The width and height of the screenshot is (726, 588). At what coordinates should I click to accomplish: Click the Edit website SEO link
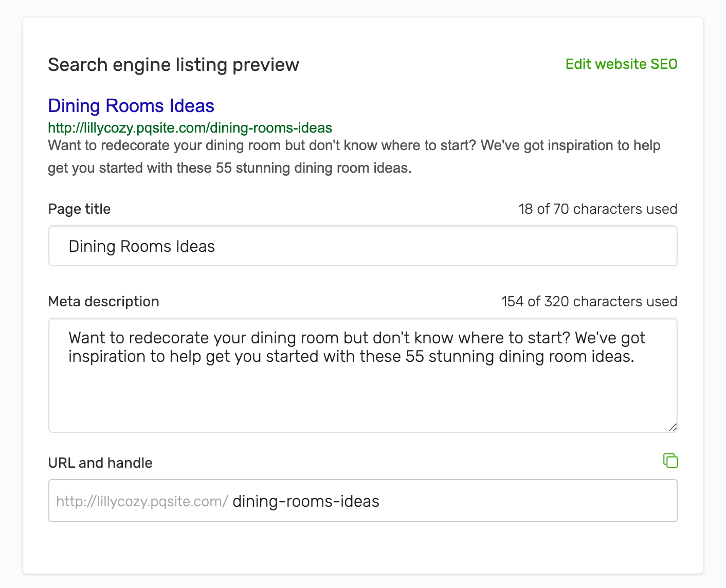(621, 64)
